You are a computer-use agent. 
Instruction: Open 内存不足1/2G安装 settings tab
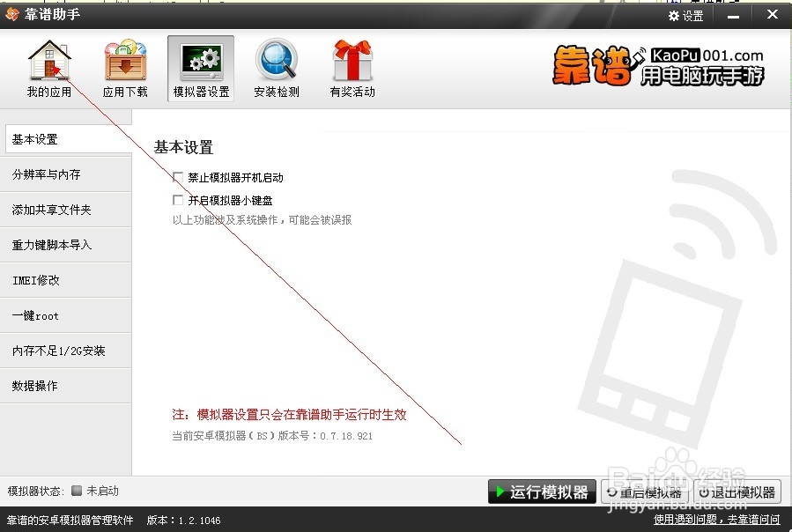[x=66, y=351]
